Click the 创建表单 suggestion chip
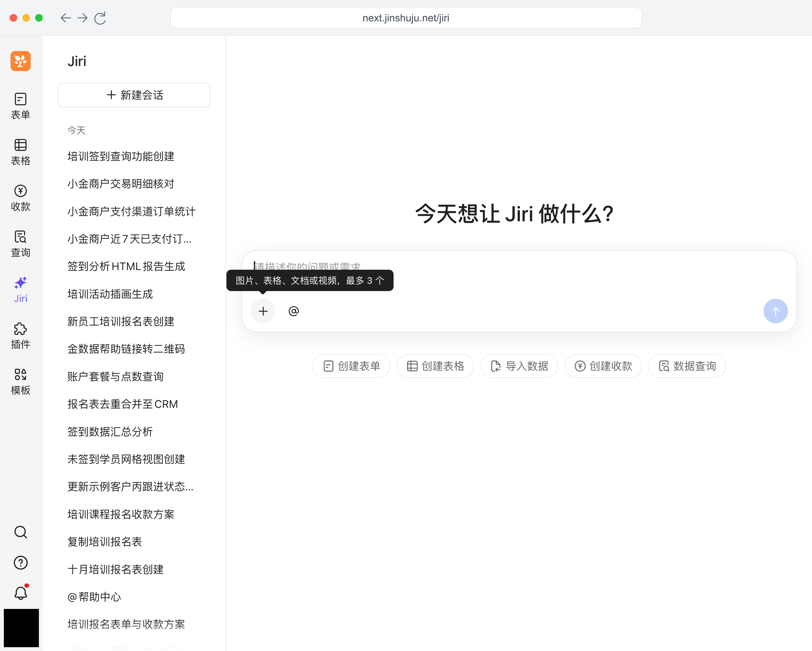The image size is (812, 651). click(351, 366)
